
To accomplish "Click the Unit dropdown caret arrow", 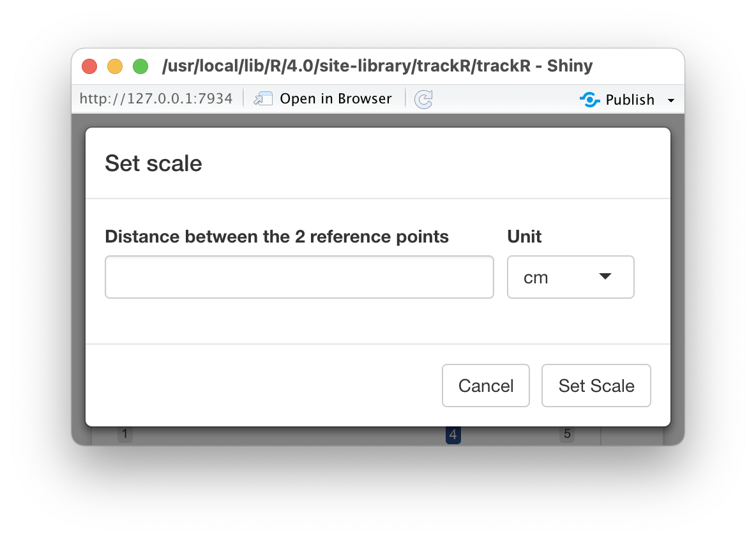I will coord(605,276).
